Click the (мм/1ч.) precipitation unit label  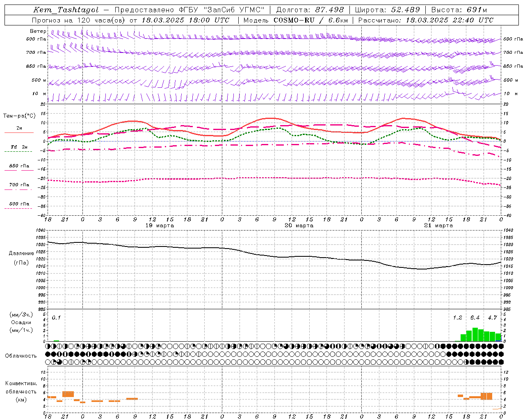pos(21,330)
